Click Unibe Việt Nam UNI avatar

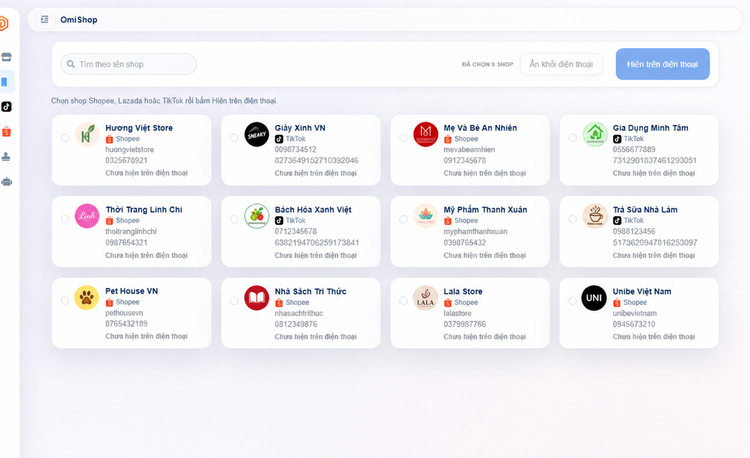point(595,297)
